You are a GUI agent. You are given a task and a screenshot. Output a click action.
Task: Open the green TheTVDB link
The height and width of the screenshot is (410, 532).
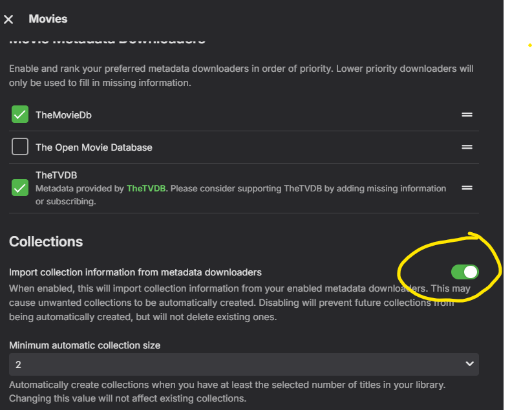click(147, 188)
